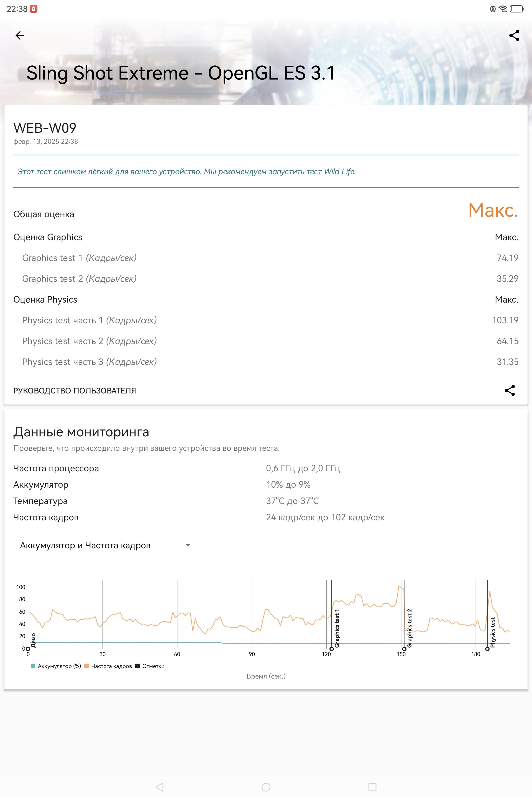Viewport: 532px width, 798px height.
Task: Open РУКОВОДСТВО ПОЛЬЗОВАТЕЛЯ link
Action: (75, 390)
